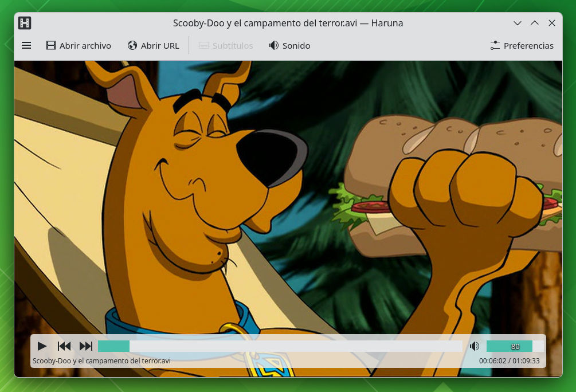Select Abrir archivo from the toolbar

(79, 45)
